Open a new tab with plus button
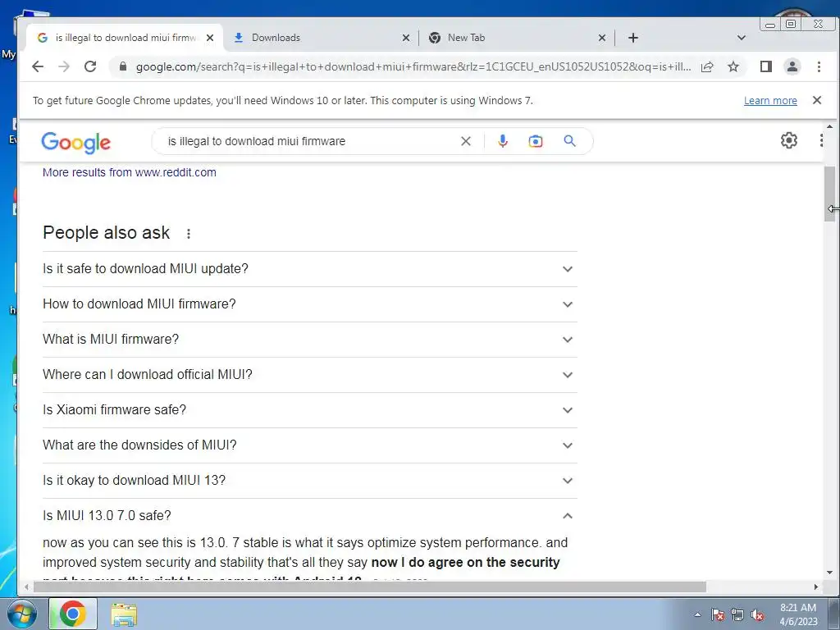 click(x=633, y=38)
